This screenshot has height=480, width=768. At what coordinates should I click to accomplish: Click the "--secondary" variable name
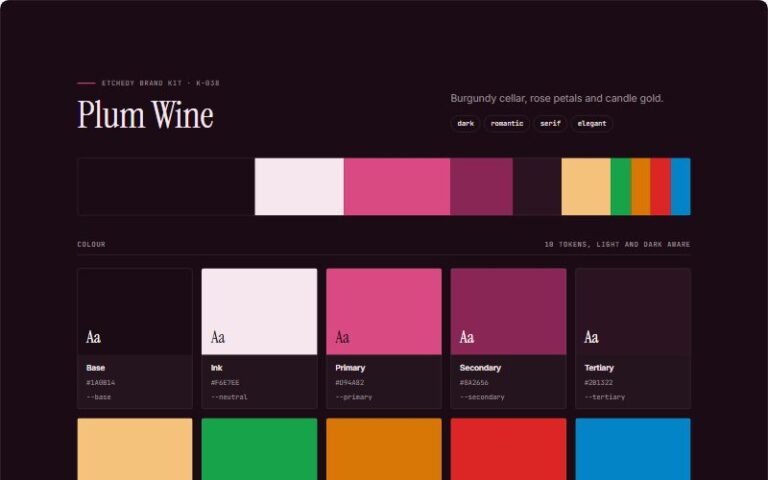click(x=482, y=397)
